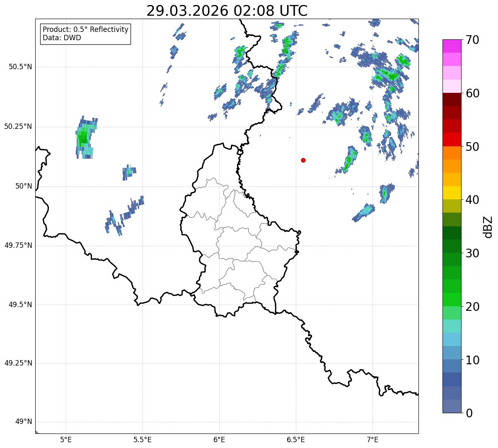Click the red station marker dot

pos(303,160)
